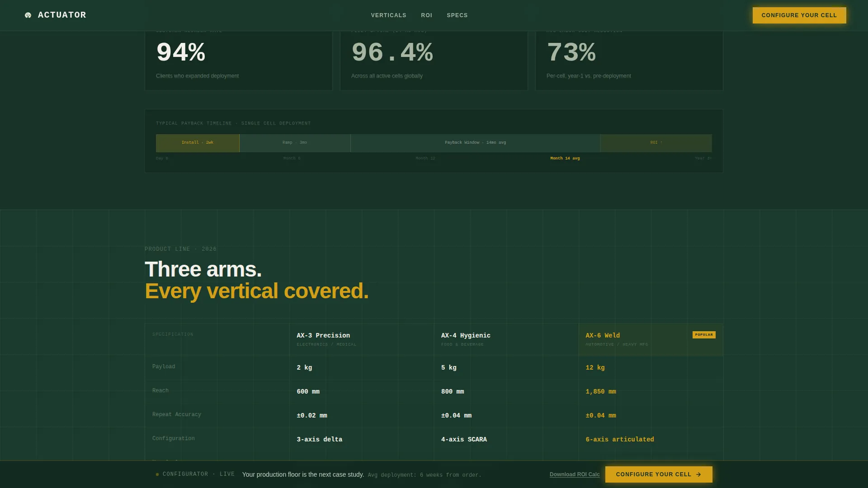Open the Verticals nav item
Screen dimensions: 868x488
click(x=389, y=15)
